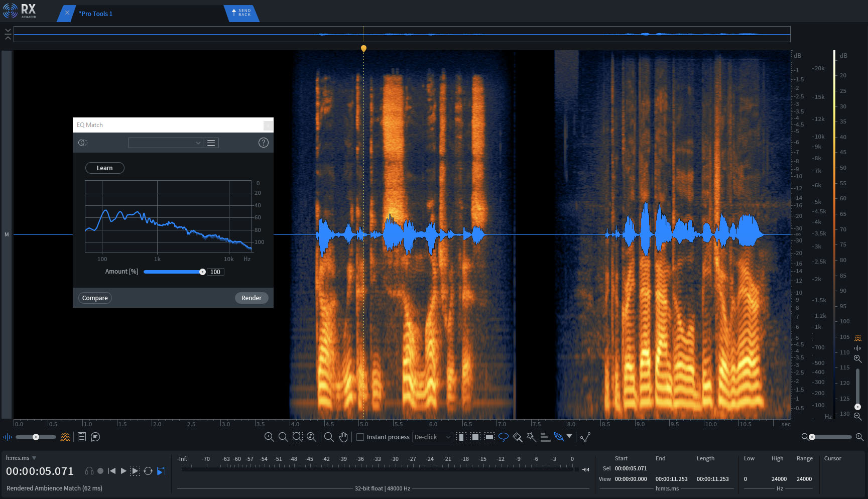
Task: Click the View length value 00:00:11.253
Action: click(x=712, y=479)
